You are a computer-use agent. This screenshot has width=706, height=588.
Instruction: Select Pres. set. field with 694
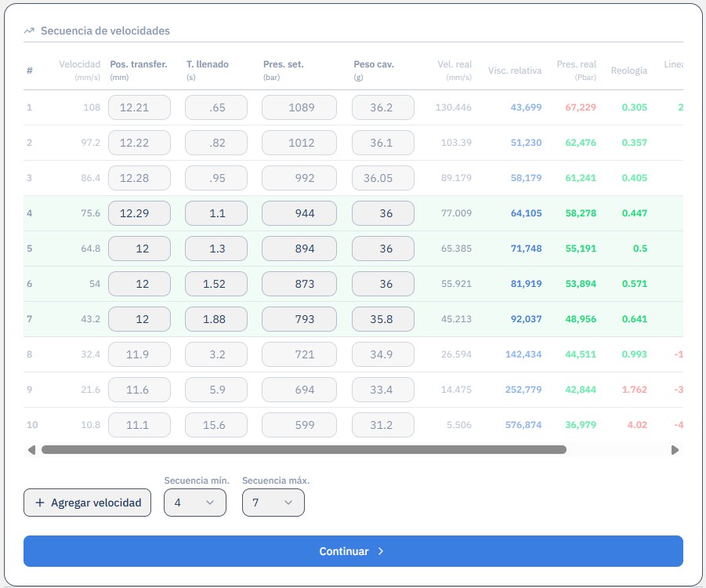(x=299, y=390)
